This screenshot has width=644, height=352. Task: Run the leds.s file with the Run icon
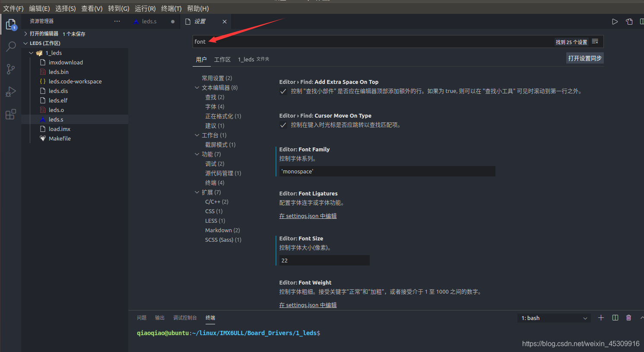615,21
